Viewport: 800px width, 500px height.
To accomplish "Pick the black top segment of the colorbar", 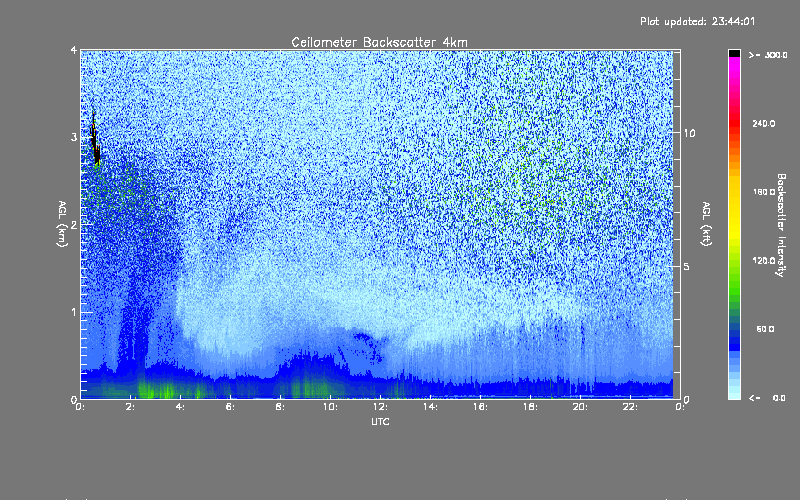I will click(x=734, y=53).
